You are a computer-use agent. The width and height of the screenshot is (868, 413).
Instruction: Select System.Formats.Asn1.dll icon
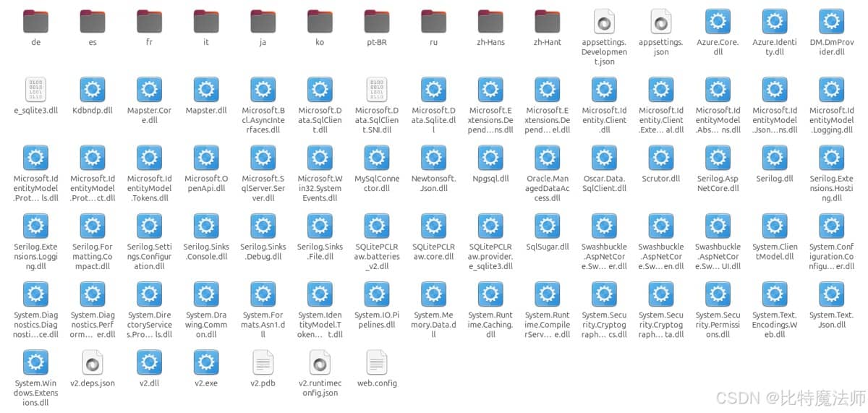[x=263, y=294]
